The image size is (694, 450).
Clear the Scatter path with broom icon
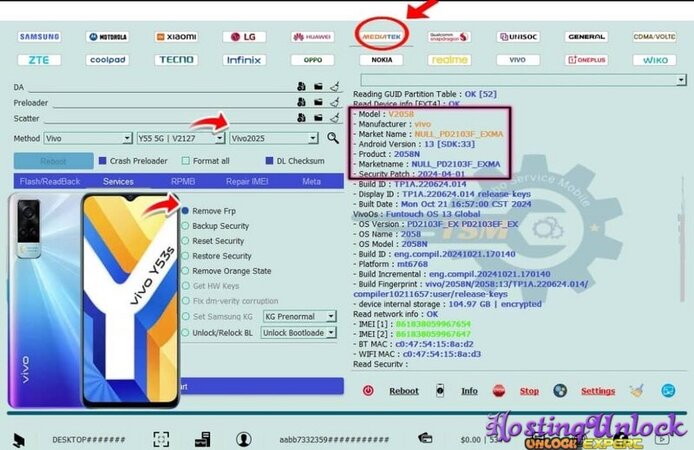coord(334,119)
